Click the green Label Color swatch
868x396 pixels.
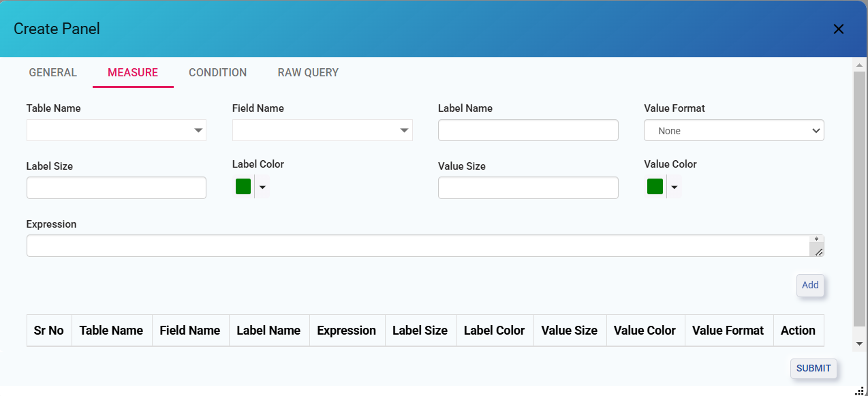tap(243, 187)
